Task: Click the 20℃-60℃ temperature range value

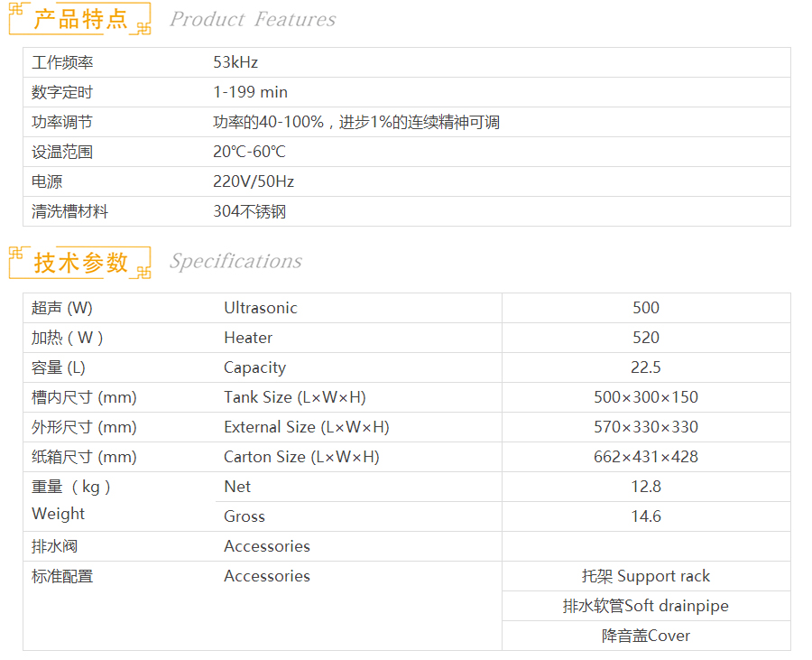Action: (x=249, y=152)
